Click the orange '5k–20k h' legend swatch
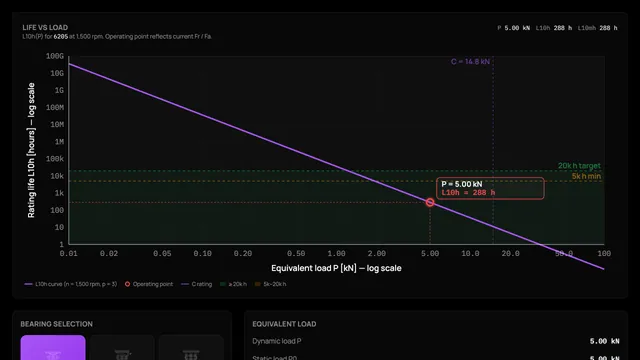This screenshot has height=360, width=640. click(x=258, y=284)
